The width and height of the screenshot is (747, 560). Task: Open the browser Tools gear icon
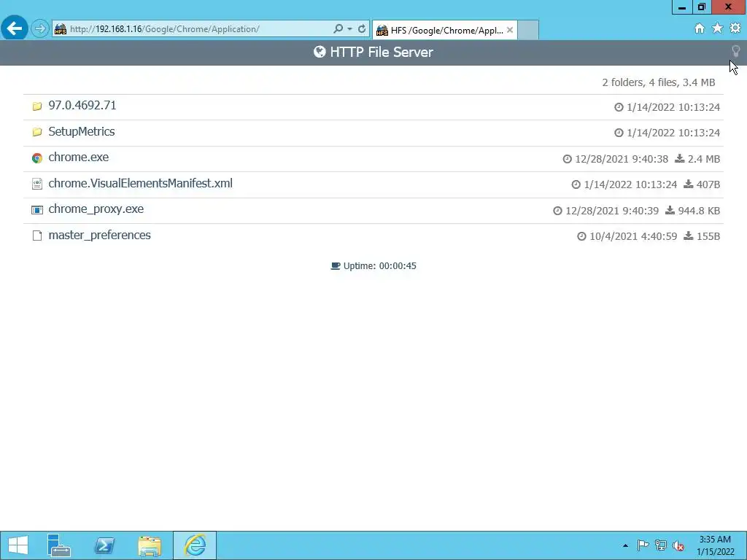tap(735, 28)
